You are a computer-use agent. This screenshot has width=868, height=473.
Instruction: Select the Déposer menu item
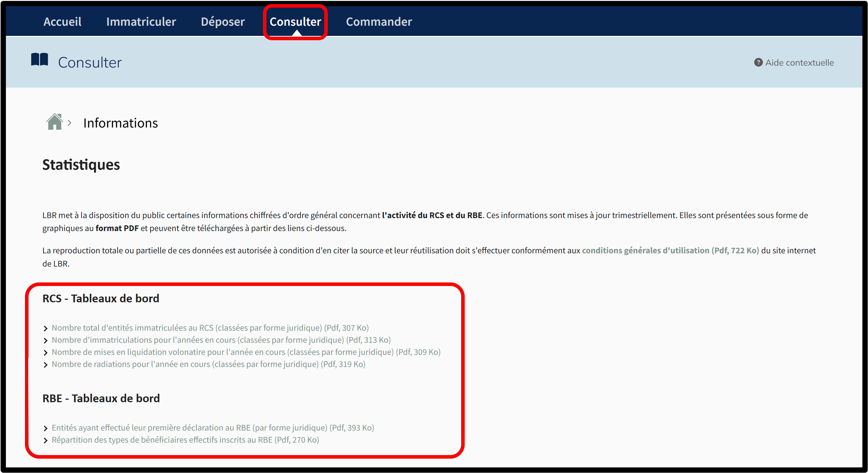pyautogui.click(x=222, y=21)
